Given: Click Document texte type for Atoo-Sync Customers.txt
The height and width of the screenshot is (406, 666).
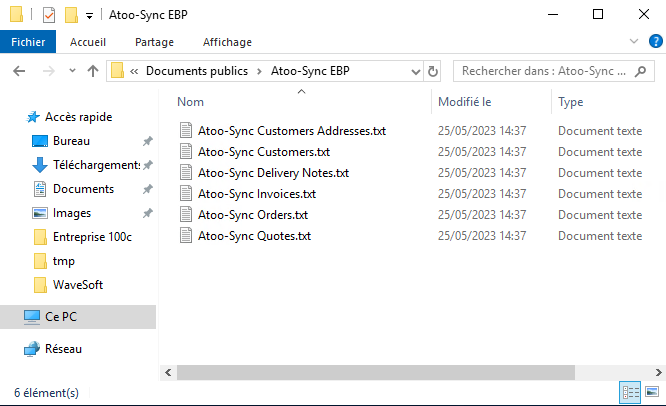Looking at the screenshot, I should pyautogui.click(x=600, y=152).
